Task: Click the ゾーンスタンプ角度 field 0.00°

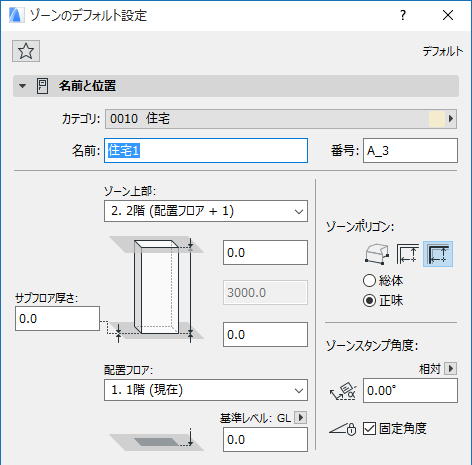Action: click(x=410, y=390)
